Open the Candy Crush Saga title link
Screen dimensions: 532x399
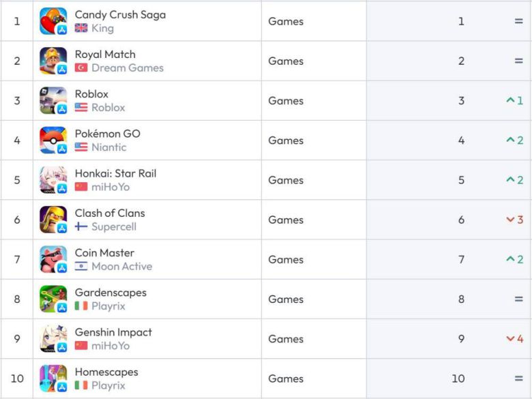tap(120, 14)
